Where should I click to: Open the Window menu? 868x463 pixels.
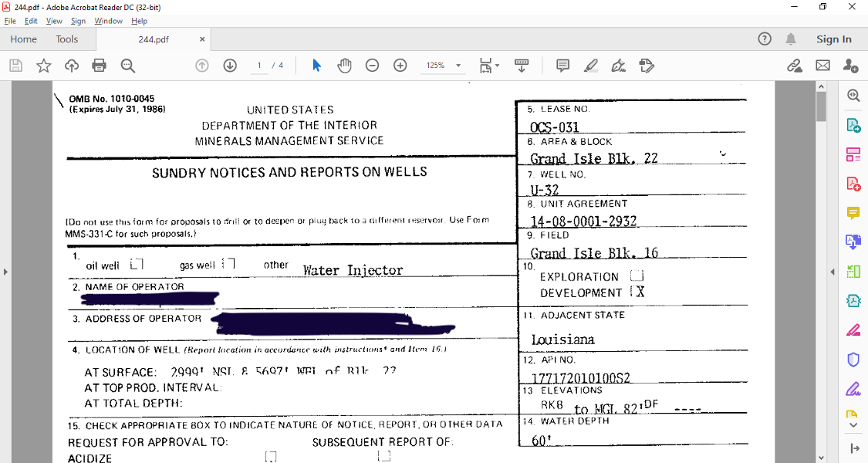[x=108, y=21]
